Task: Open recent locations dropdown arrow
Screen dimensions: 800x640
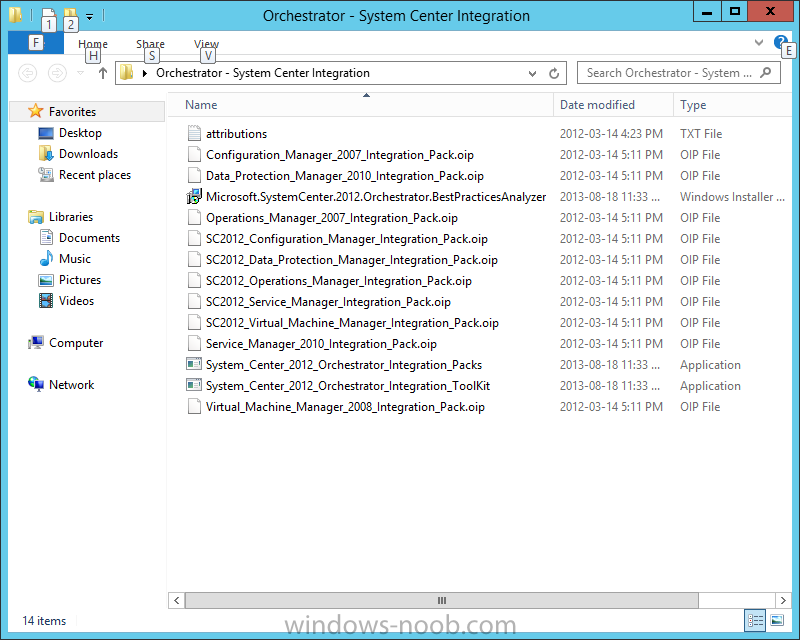Action: click(x=81, y=73)
